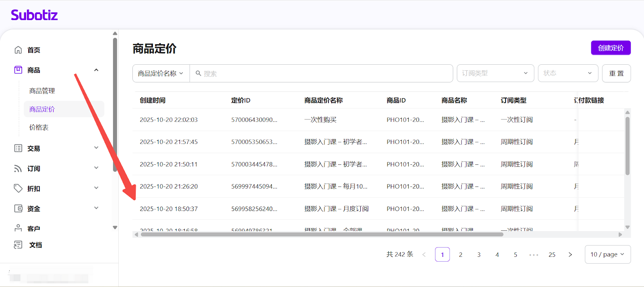Viewport: 644px width, 287px height.
Task: Change the 10 / page size selector
Action: point(607,254)
